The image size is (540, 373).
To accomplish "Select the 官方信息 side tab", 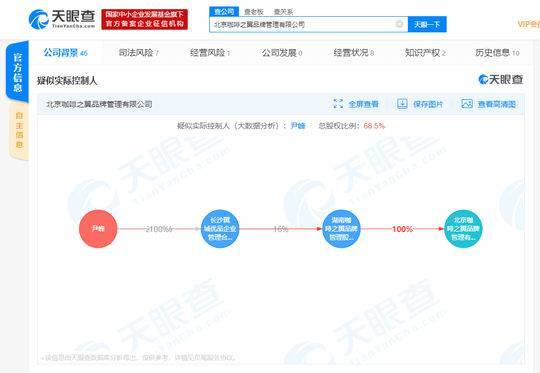I will click(x=18, y=72).
